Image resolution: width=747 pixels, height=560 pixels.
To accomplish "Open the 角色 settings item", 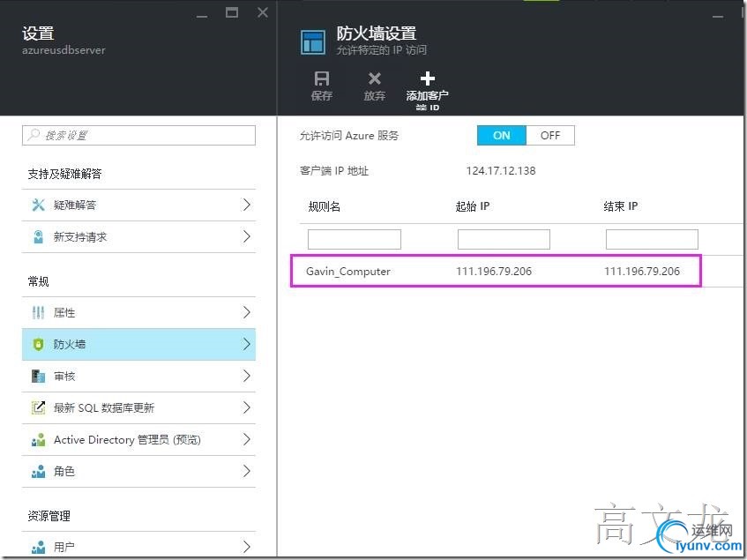I will (138, 471).
